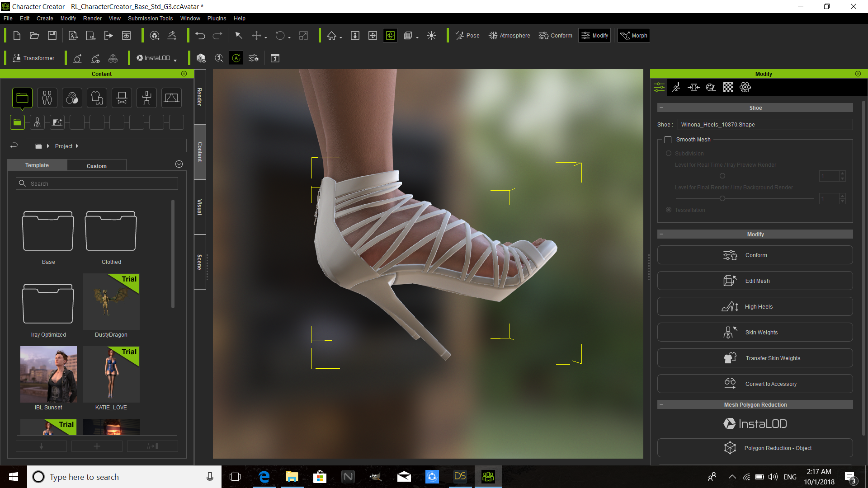868x488 pixels.
Task: Select the Atmosphere tool in toolbar
Action: pos(509,35)
